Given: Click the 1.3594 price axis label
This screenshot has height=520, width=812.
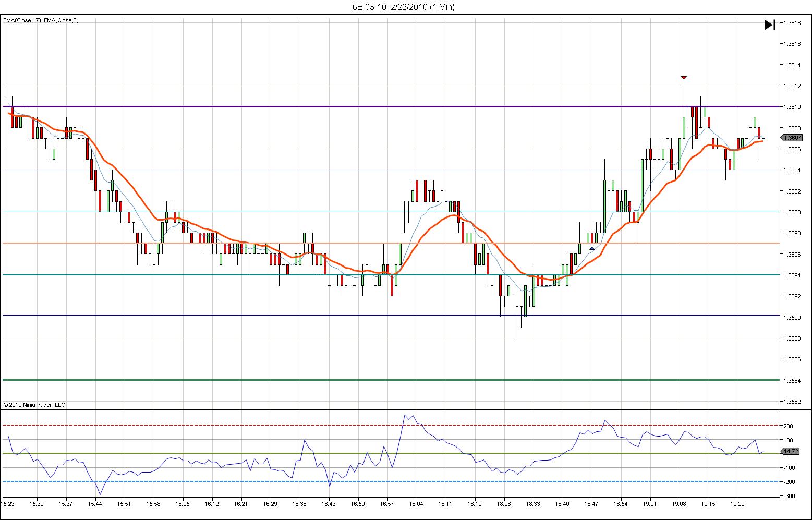Looking at the screenshot, I should (793, 275).
